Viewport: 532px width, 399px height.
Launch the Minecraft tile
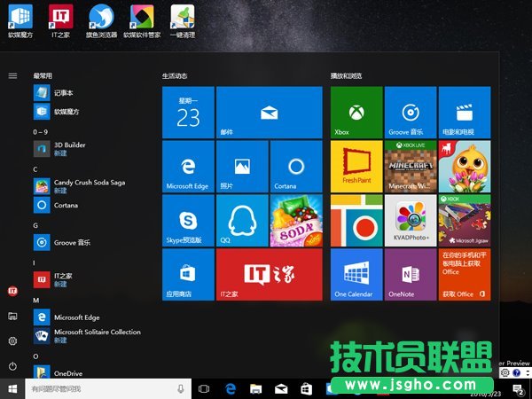point(411,167)
